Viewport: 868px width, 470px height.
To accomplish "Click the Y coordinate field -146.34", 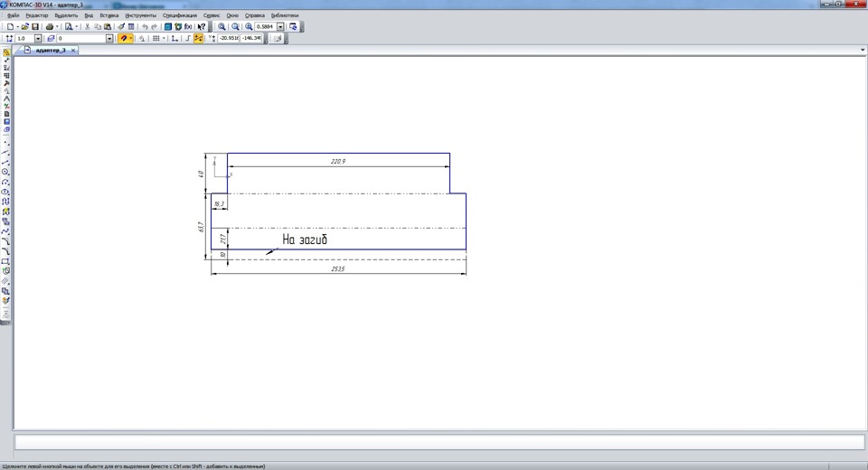I will (250, 38).
